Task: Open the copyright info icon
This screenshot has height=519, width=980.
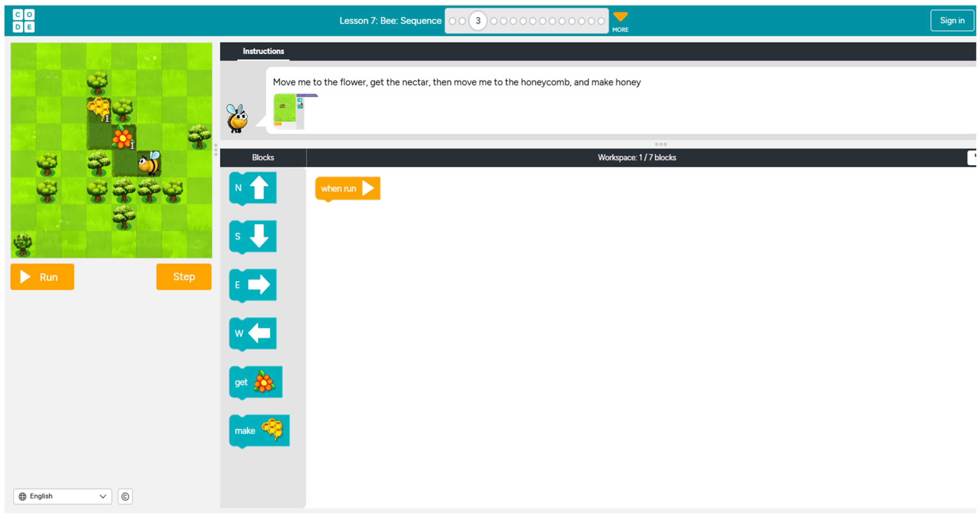Action: point(125,497)
